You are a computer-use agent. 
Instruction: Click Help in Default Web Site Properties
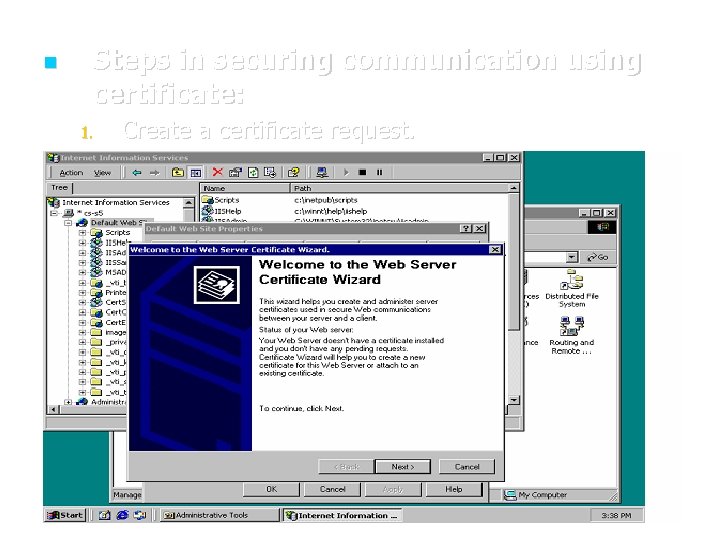[454, 489]
